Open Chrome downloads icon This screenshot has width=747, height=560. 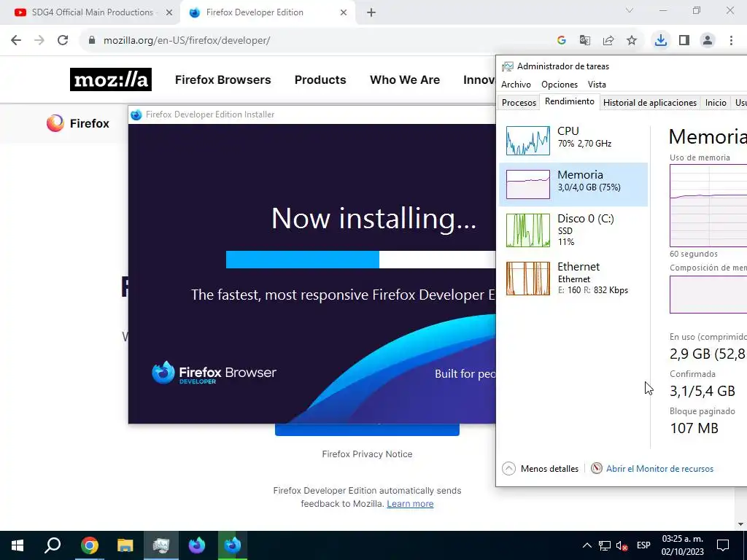click(660, 40)
